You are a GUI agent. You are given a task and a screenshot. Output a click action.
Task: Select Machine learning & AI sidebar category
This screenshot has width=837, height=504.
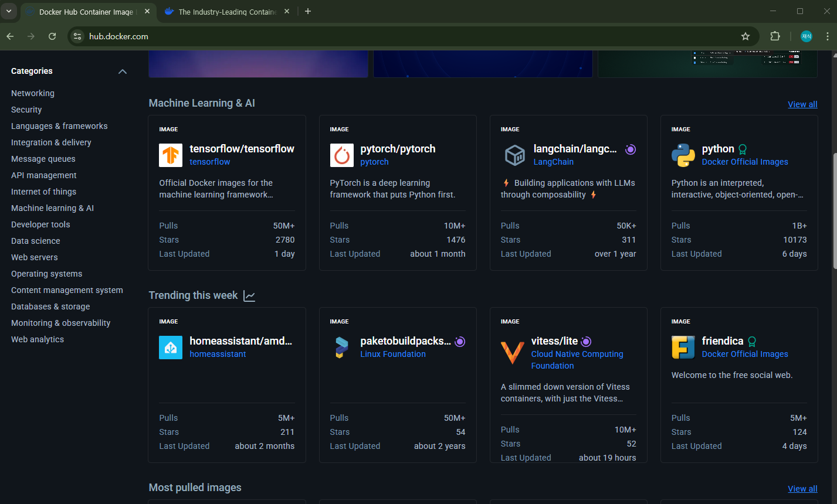tap(52, 208)
